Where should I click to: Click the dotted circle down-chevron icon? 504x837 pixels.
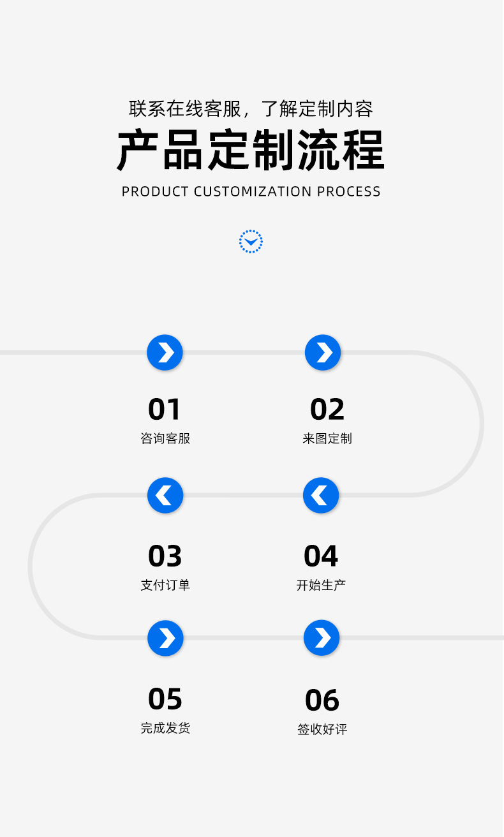[251, 241]
